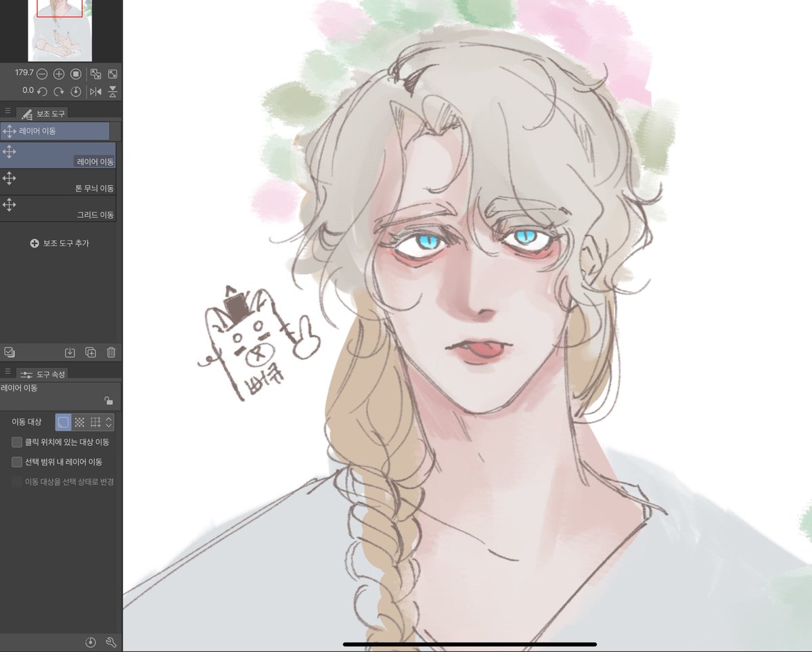
Task: Duplicate the sub tool with copy-plus icon
Action: [91, 352]
